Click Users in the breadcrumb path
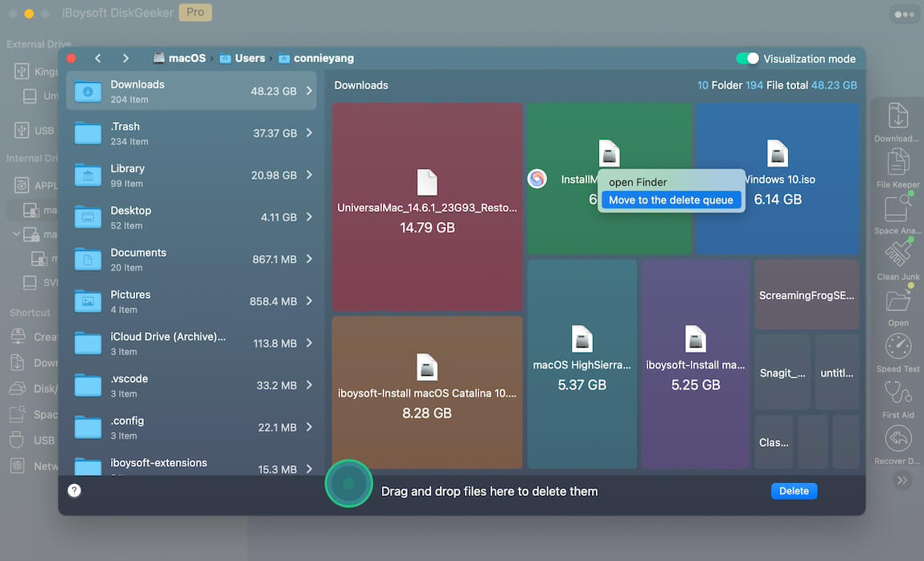924x561 pixels. click(x=249, y=58)
